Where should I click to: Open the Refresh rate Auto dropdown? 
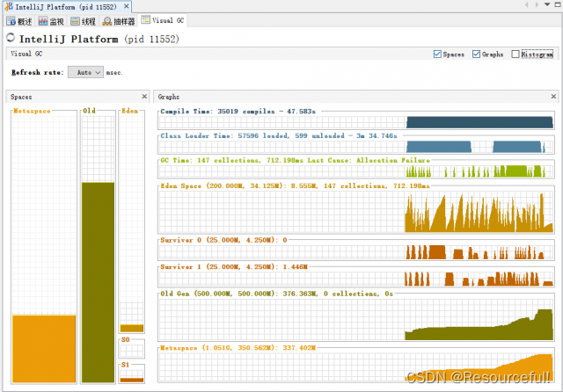coord(85,72)
